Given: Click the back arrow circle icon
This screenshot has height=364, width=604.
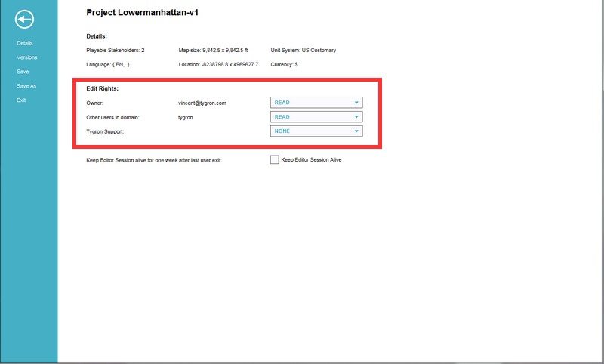Looking at the screenshot, I should (28, 19).
